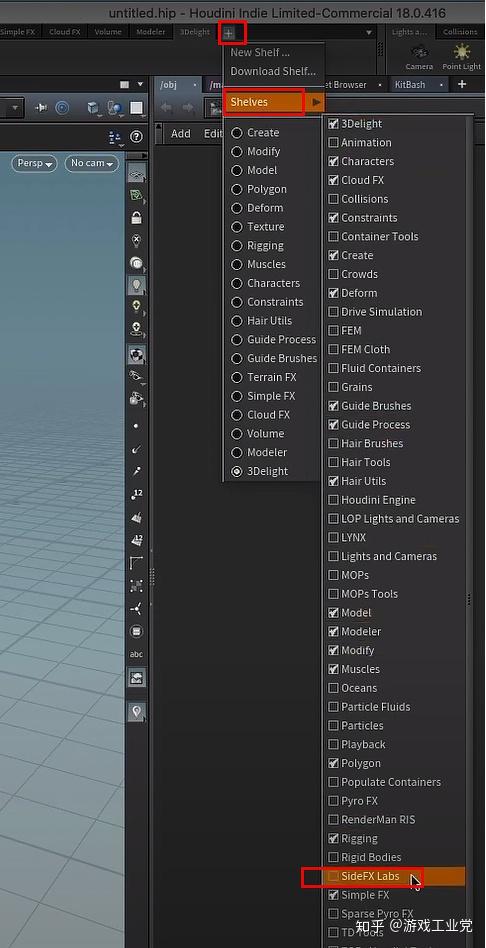This screenshot has height=948, width=486.
Task: Choose Download Shelf from the menu
Action: 273,71
